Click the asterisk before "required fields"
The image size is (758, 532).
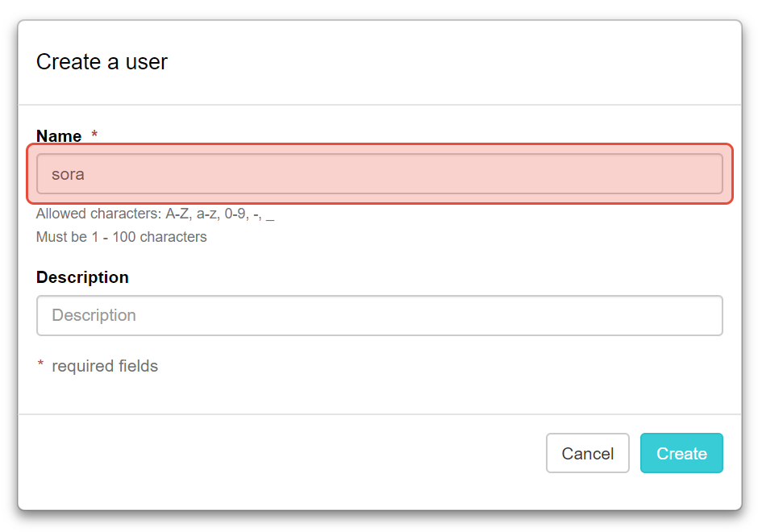tap(40, 367)
